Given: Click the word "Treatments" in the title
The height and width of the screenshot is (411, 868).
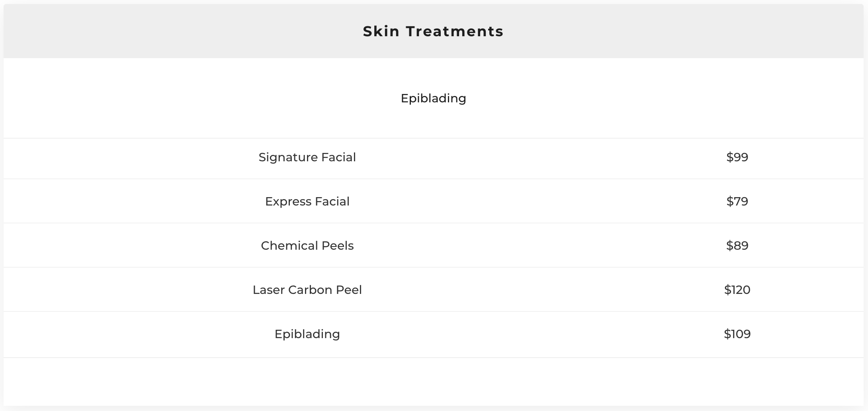Looking at the screenshot, I should coord(455,31).
